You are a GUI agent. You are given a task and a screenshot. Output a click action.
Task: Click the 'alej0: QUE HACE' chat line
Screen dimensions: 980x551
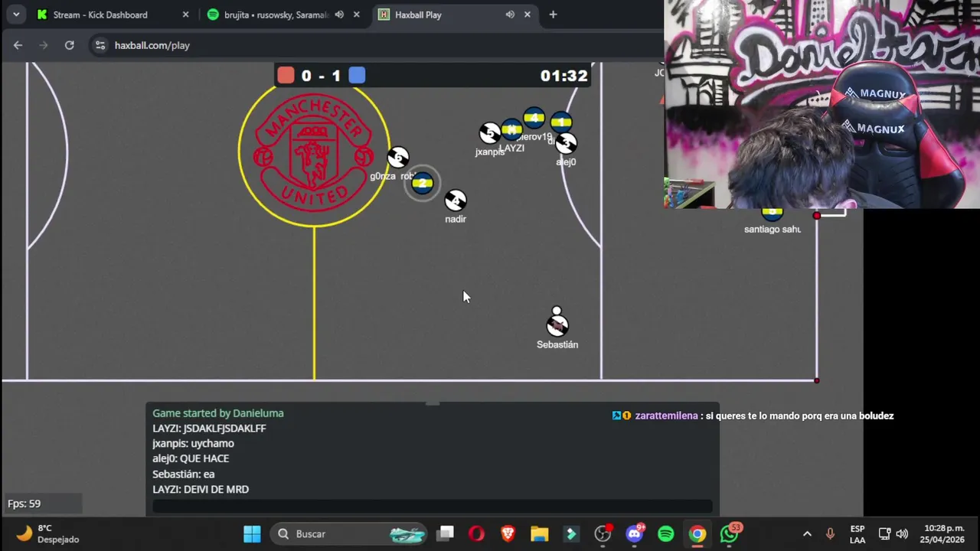click(x=191, y=458)
